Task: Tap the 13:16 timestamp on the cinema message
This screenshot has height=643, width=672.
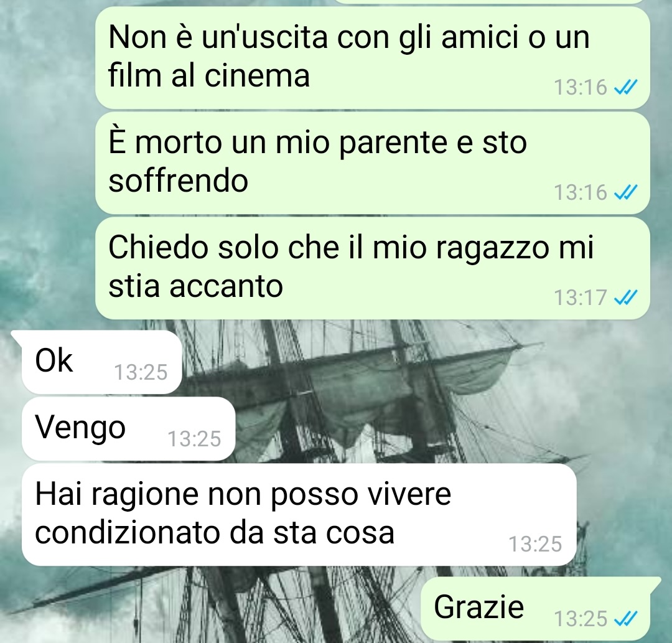Action: click(x=581, y=87)
